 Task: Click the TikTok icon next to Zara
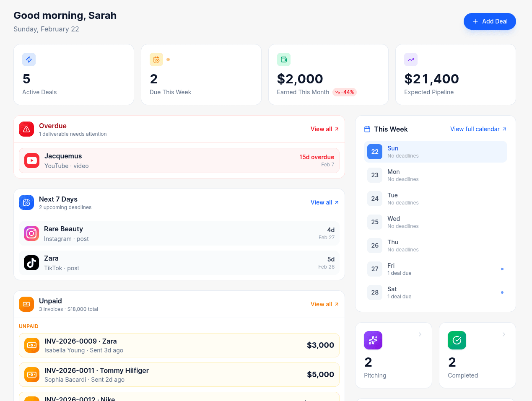(31, 263)
